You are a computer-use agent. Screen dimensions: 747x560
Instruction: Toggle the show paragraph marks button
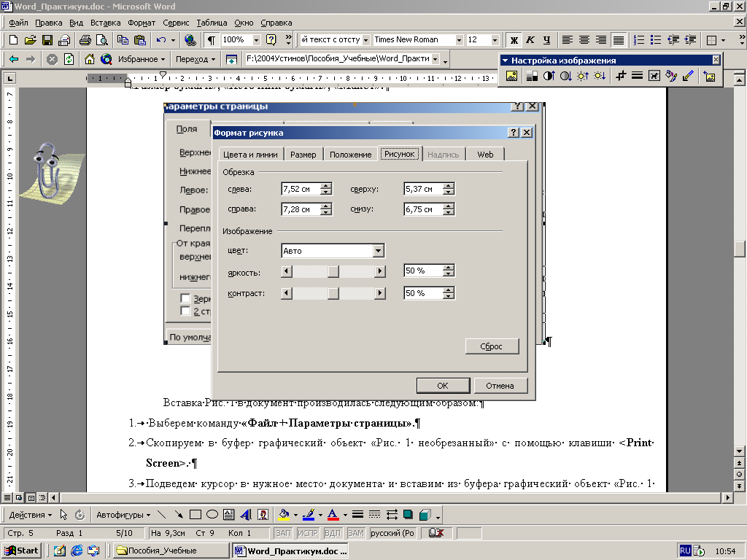tap(211, 40)
